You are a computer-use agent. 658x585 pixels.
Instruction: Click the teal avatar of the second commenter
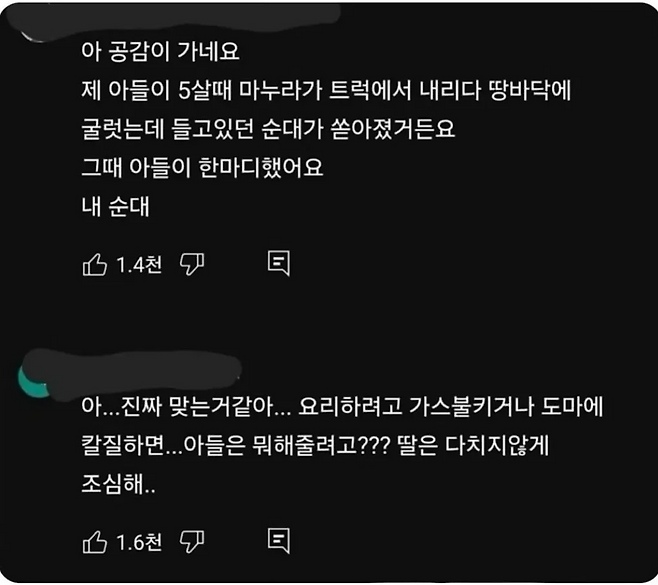(39, 379)
